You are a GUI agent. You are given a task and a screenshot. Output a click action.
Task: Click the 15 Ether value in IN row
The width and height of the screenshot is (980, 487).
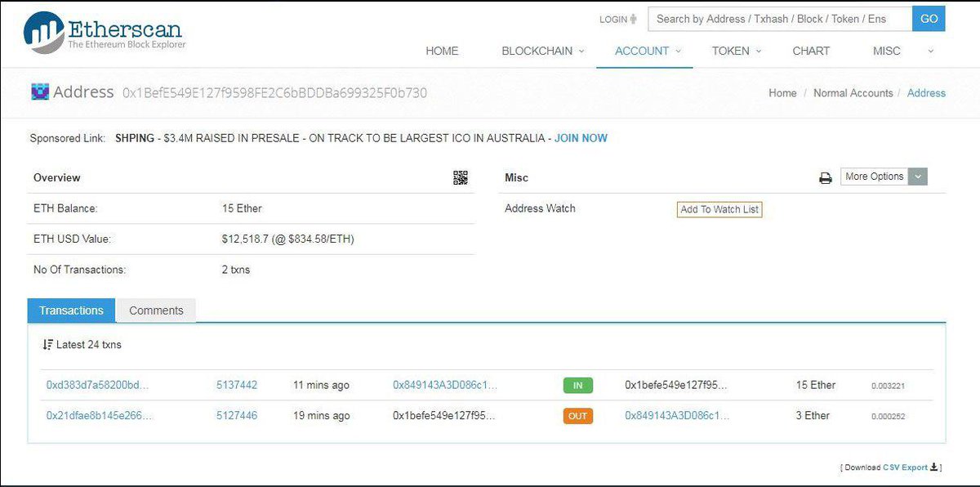coord(816,385)
